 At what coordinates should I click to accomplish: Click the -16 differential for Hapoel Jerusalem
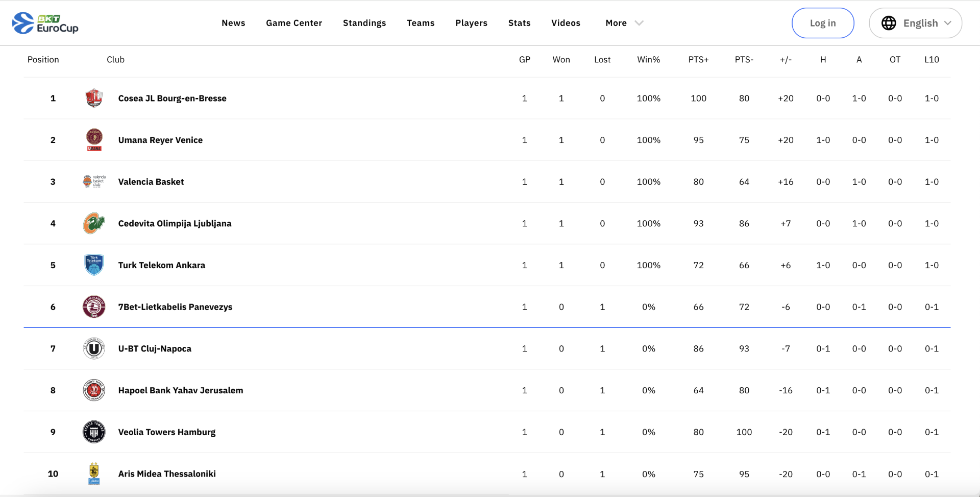[x=786, y=390]
